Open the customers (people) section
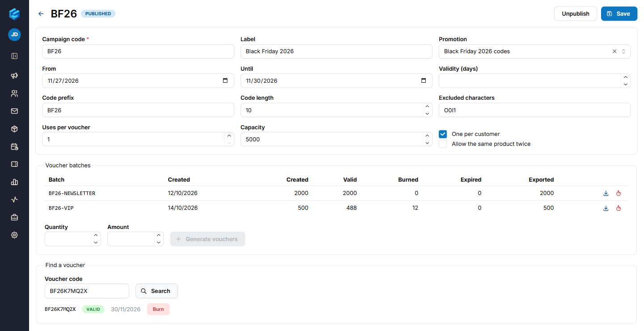Viewport: 644px width, 331px height. (14, 93)
